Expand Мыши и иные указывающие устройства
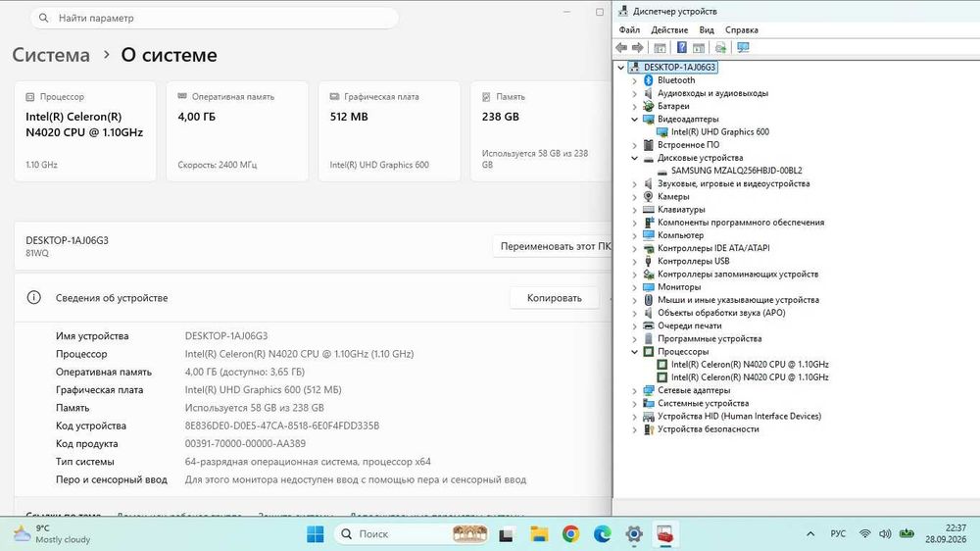980x551 pixels. (634, 300)
